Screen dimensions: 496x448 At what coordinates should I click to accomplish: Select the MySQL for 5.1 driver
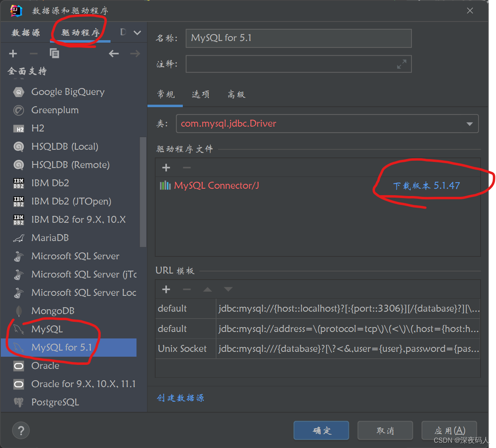pyautogui.click(x=69, y=347)
